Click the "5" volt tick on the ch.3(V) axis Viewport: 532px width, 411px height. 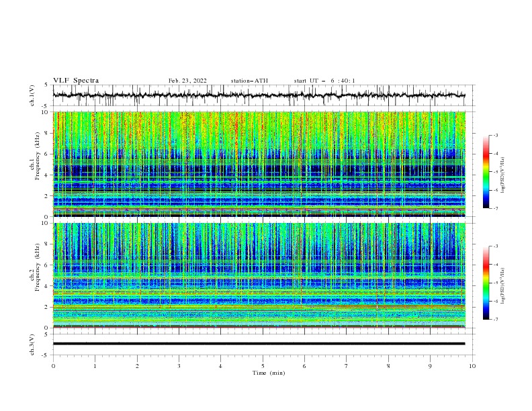click(46, 334)
